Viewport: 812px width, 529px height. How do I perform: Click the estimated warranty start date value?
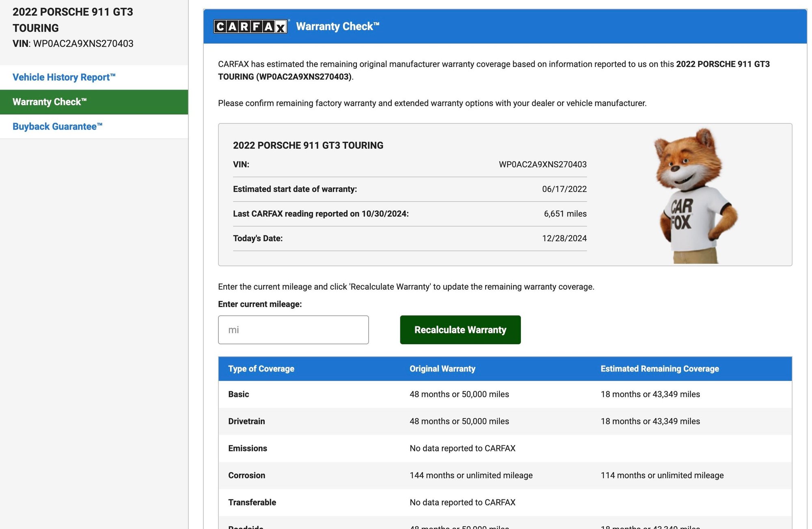pyautogui.click(x=564, y=189)
